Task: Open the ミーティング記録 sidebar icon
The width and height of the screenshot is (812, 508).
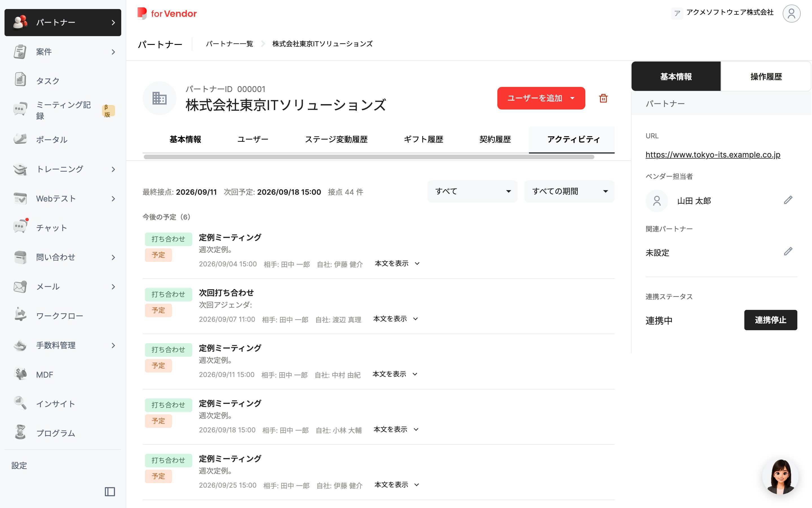Action: pos(20,110)
